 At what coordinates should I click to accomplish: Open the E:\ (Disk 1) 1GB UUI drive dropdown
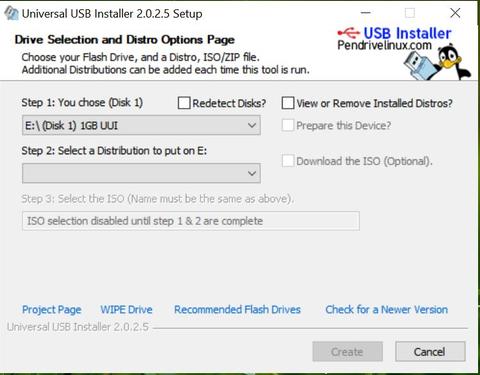[141, 125]
